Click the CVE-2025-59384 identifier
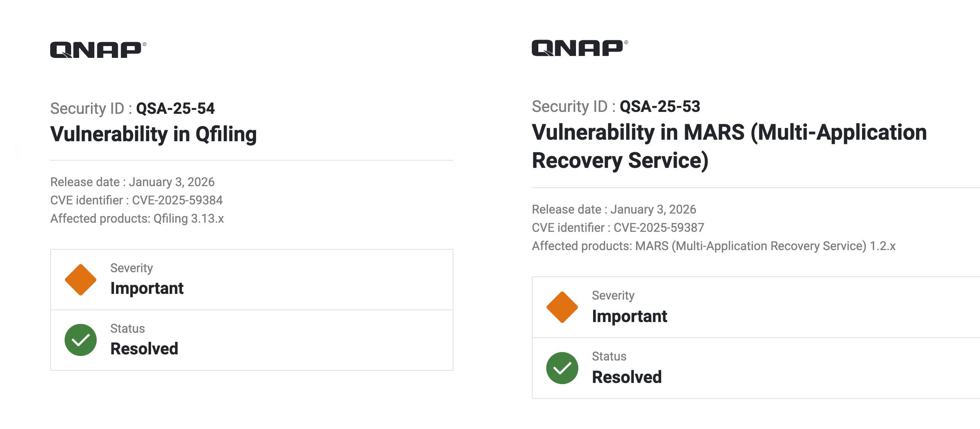The width and height of the screenshot is (980, 429). (x=177, y=200)
